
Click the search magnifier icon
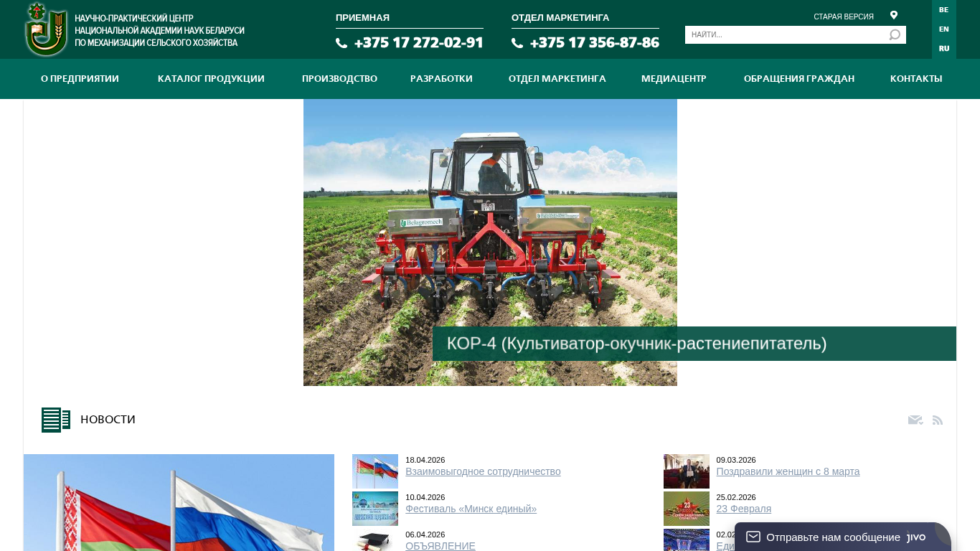(895, 34)
